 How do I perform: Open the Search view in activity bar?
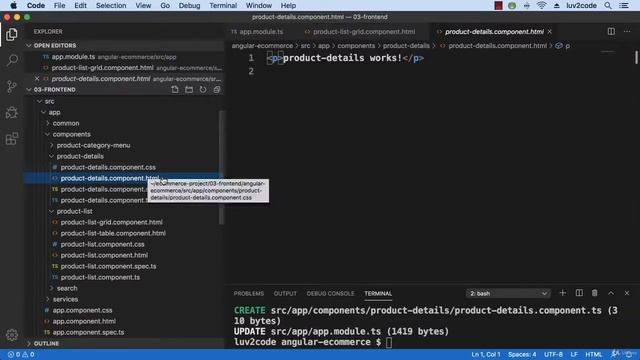[x=11, y=61]
